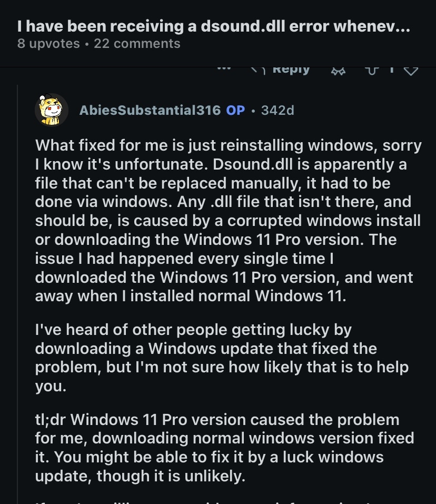The height and width of the screenshot is (504, 436).
Task: Click the Reply button label
Action: [x=291, y=70]
